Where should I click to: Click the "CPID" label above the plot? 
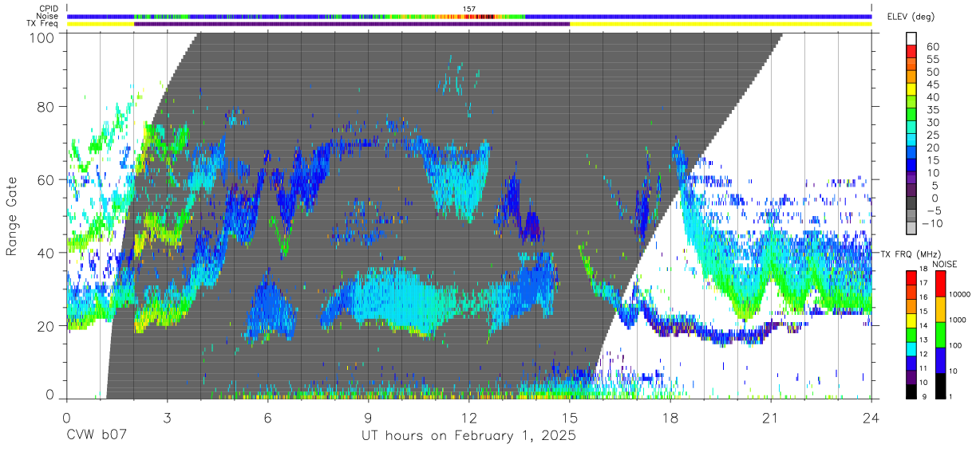47,9
